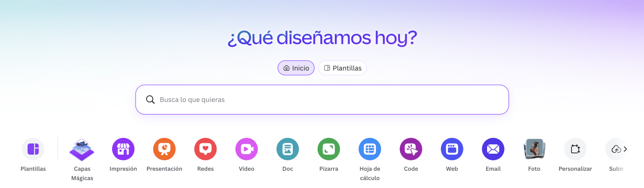The image size is (644, 188).
Task: Open Capas Mágicas layered icon
Action: coord(82,149)
